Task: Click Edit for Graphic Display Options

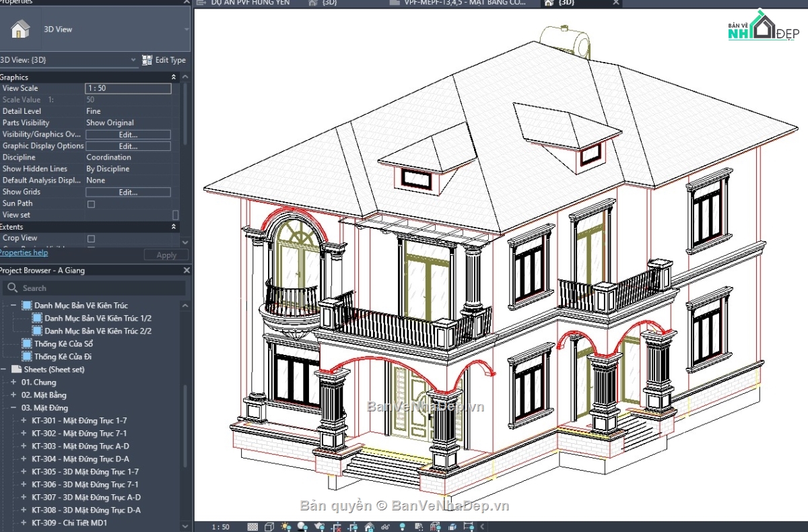Action: pyautogui.click(x=128, y=146)
